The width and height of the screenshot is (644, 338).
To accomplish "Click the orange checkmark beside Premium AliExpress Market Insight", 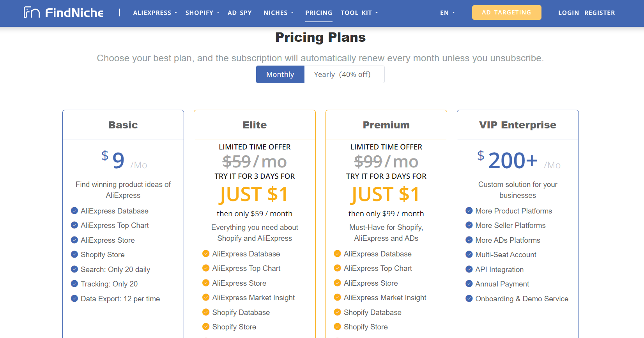I will (x=338, y=297).
